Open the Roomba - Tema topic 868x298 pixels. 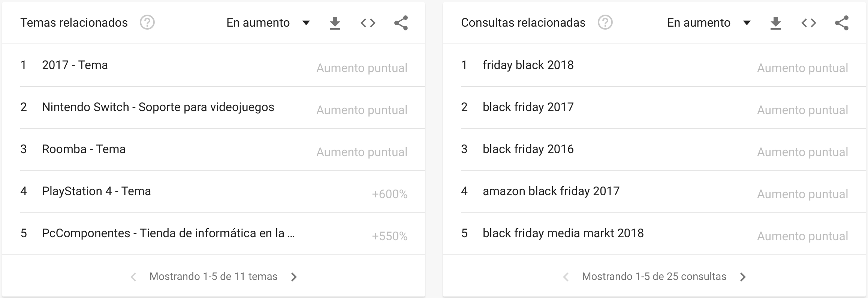[x=223, y=150]
